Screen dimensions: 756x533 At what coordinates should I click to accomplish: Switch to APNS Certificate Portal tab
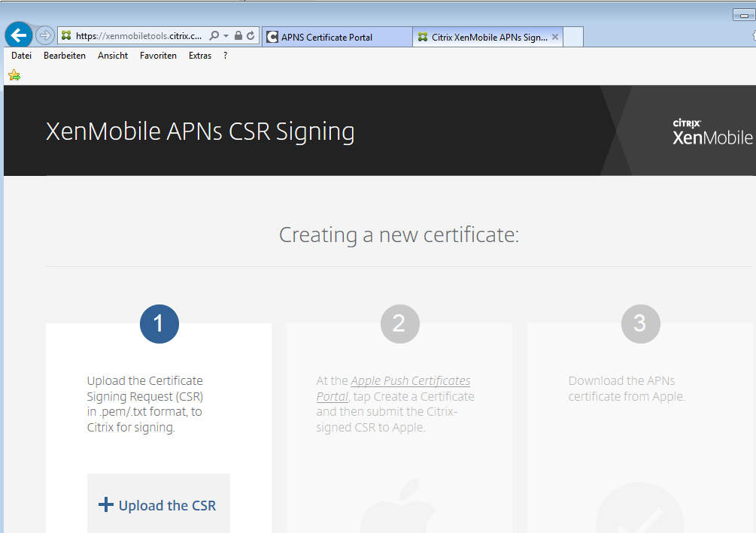click(337, 37)
